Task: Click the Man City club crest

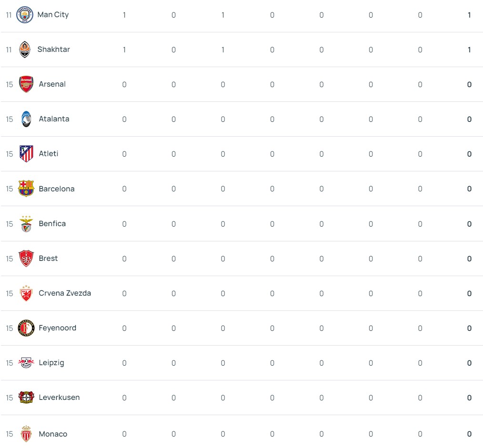Action: click(24, 15)
